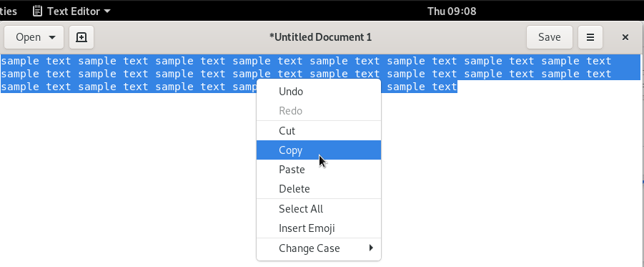The height and width of the screenshot is (267, 644).
Task: Open the hamburger menu icon
Action: click(x=590, y=37)
